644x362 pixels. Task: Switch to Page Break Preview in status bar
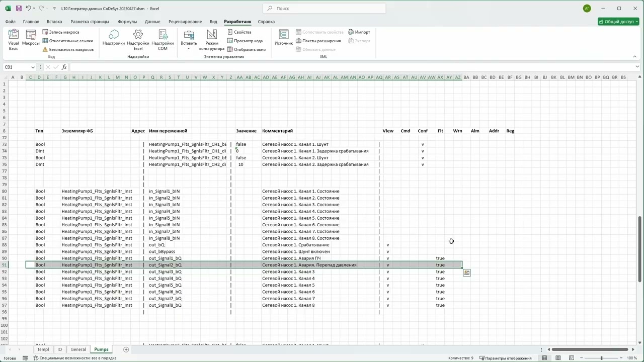[x=572, y=358]
